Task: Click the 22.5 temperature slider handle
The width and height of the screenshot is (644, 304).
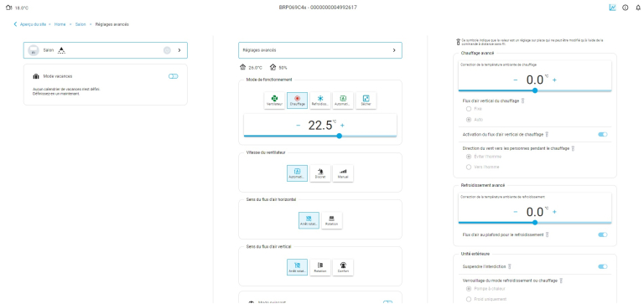Action: point(340,136)
